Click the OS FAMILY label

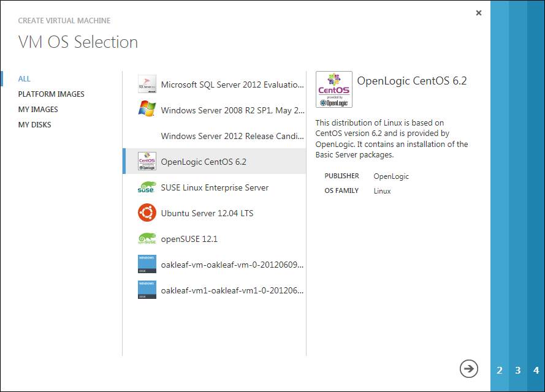pos(341,190)
